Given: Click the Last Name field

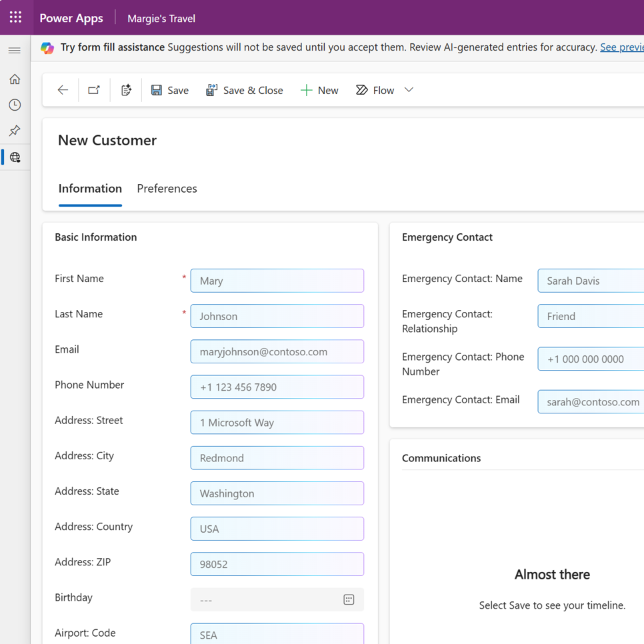Looking at the screenshot, I should (277, 316).
